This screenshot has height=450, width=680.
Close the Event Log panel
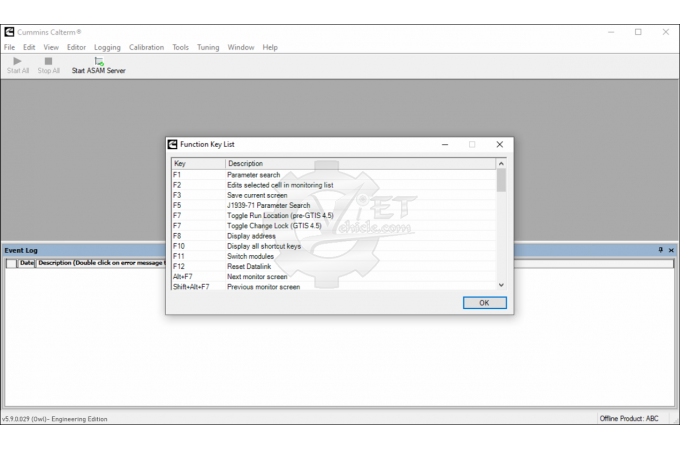671,250
